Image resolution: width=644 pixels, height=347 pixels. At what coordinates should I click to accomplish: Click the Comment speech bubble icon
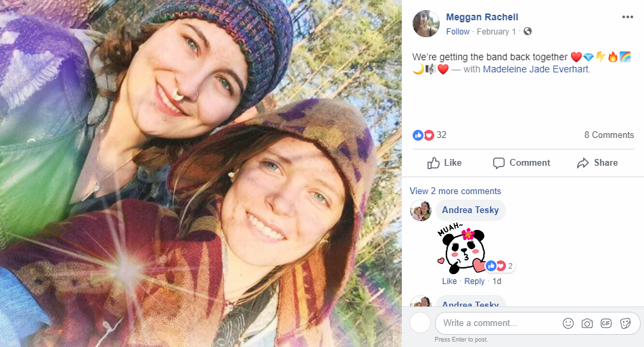point(499,163)
